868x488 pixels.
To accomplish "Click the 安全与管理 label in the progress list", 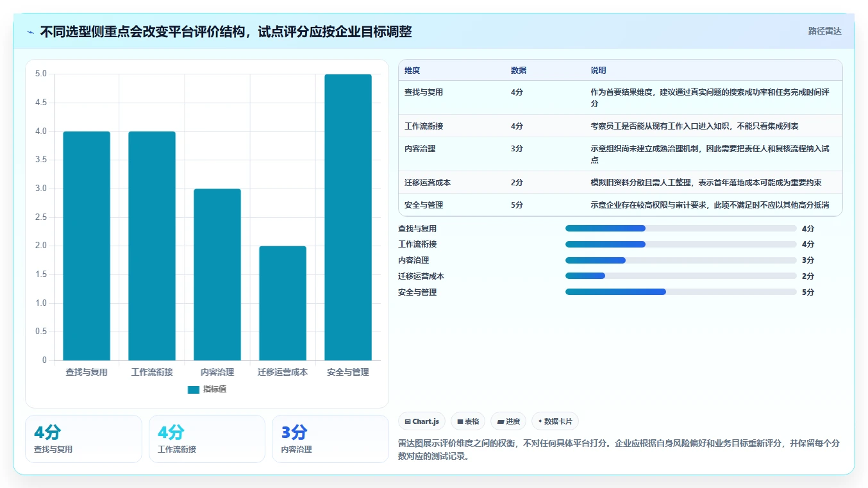I will [417, 292].
